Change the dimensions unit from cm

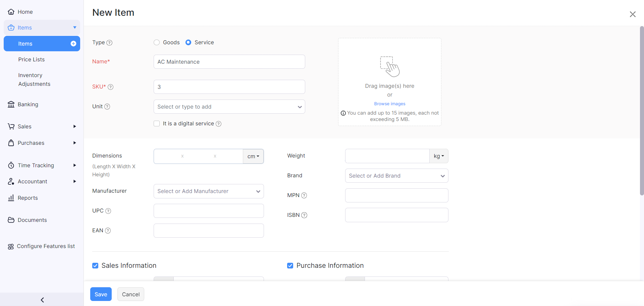pos(253,156)
